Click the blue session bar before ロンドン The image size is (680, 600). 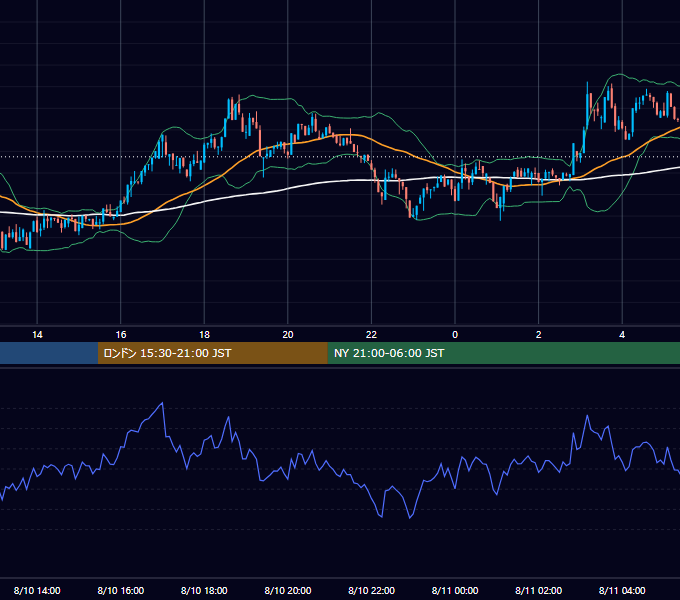tap(49, 353)
